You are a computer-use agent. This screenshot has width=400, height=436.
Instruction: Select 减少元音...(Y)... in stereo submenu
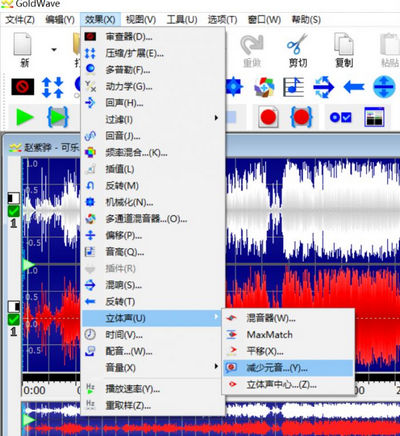[x=288, y=368]
